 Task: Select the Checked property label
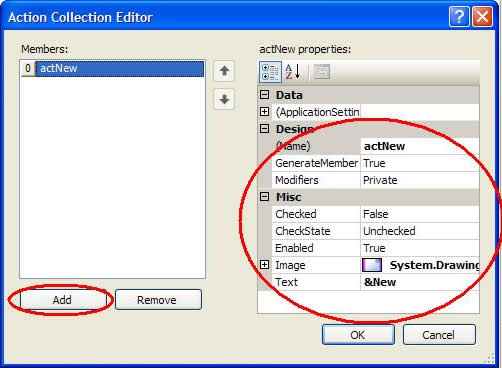point(316,214)
